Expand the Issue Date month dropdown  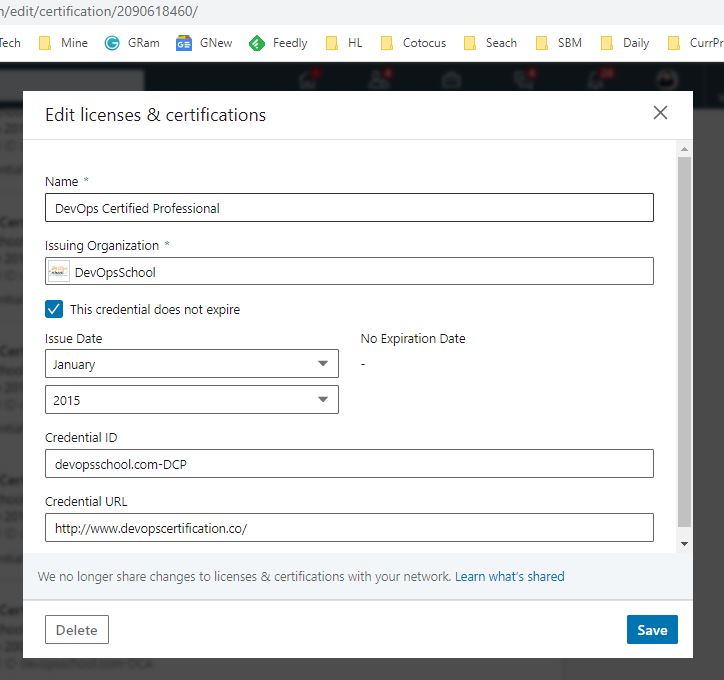click(x=192, y=364)
